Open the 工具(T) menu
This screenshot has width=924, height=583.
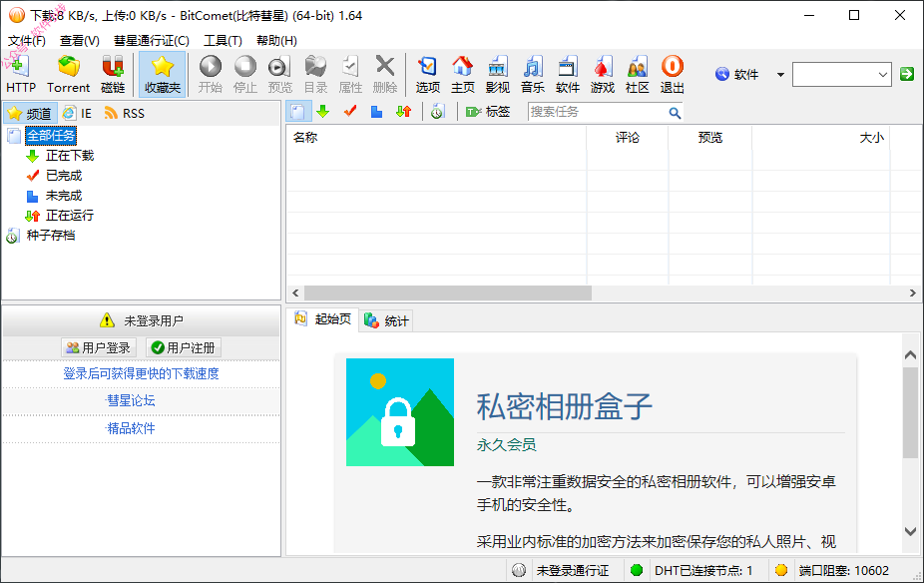(223, 40)
